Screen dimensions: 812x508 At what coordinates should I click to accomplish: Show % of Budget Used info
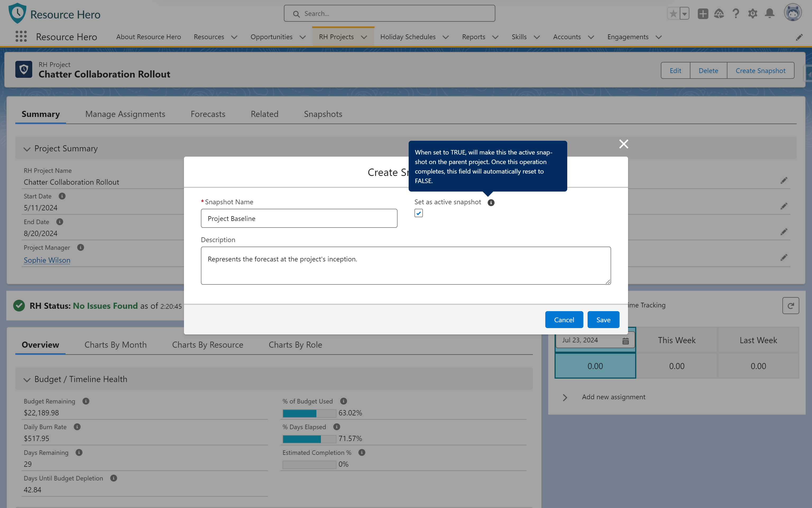pyautogui.click(x=344, y=401)
